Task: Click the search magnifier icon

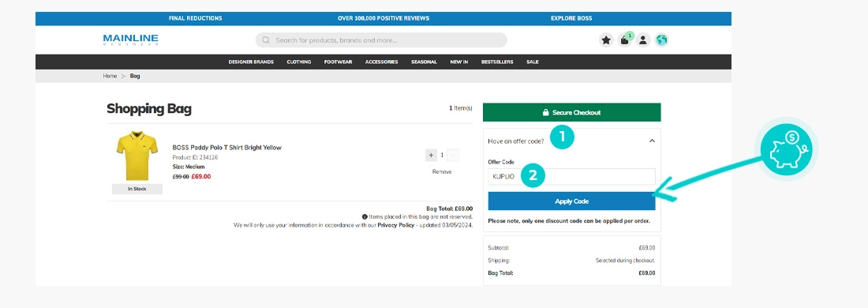Action: click(x=266, y=40)
